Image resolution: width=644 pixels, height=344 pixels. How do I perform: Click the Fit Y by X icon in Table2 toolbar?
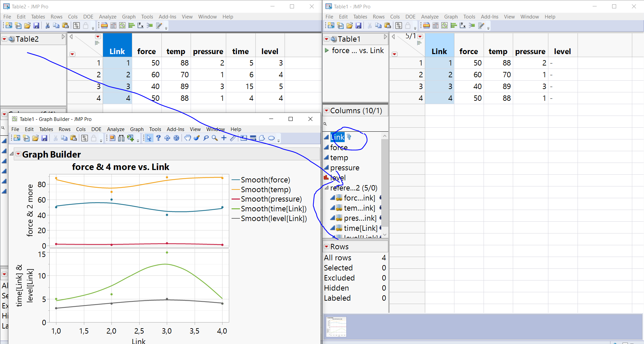point(140,26)
